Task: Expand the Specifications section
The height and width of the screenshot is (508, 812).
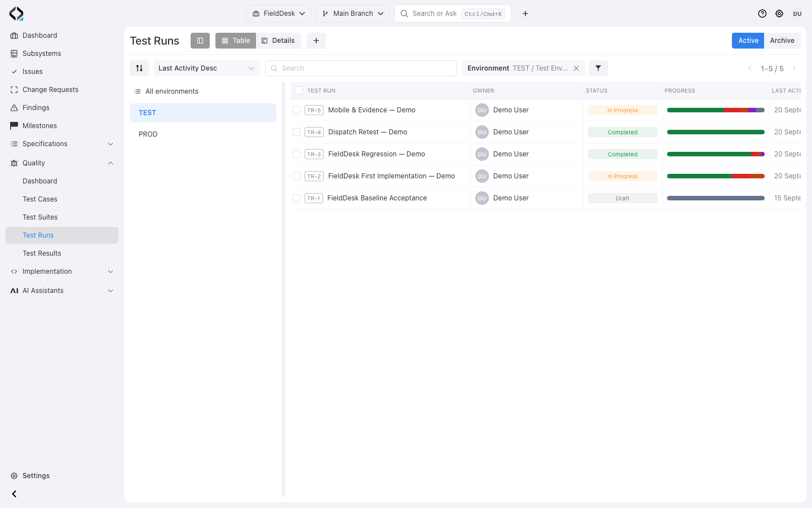Action: pyautogui.click(x=62, y=144)
